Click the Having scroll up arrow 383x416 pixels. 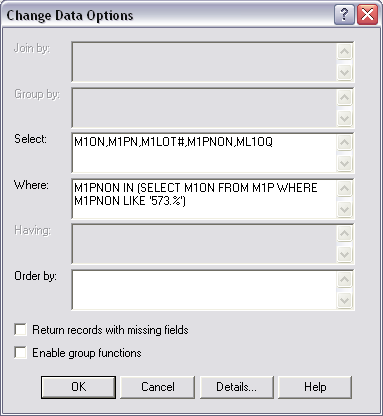pyautogui.click(x=345, y=234)
